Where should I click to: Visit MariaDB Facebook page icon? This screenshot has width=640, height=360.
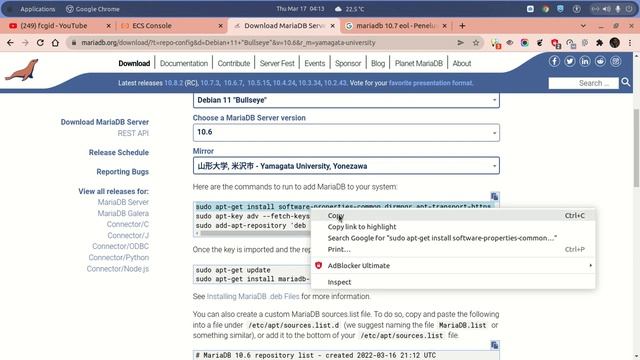(x=554, y=61)
